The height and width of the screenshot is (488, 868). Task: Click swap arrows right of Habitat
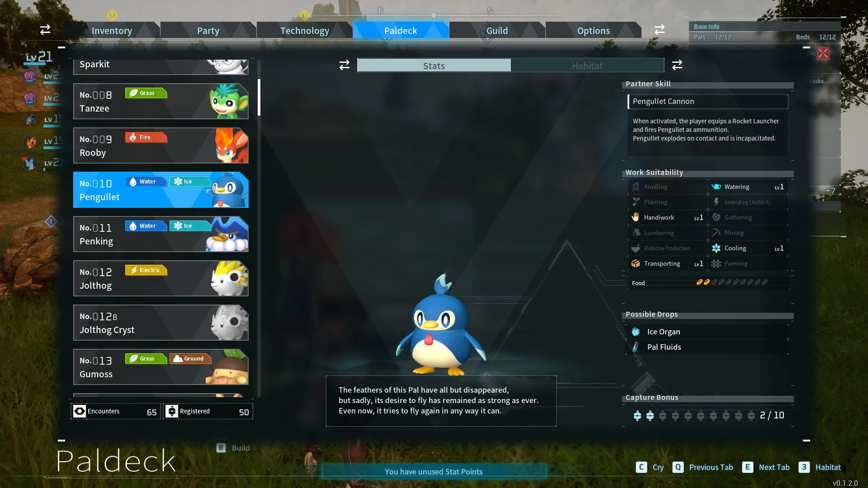[x=677, y=65]
